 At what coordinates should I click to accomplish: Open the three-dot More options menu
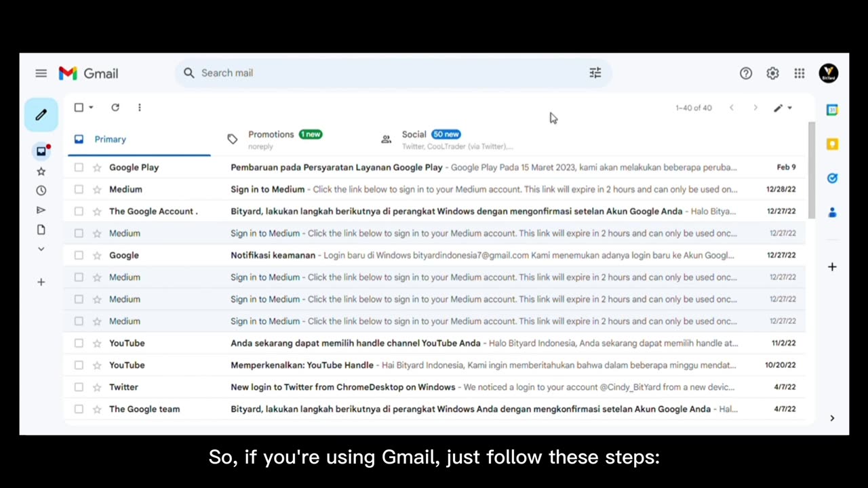(140, 107)
